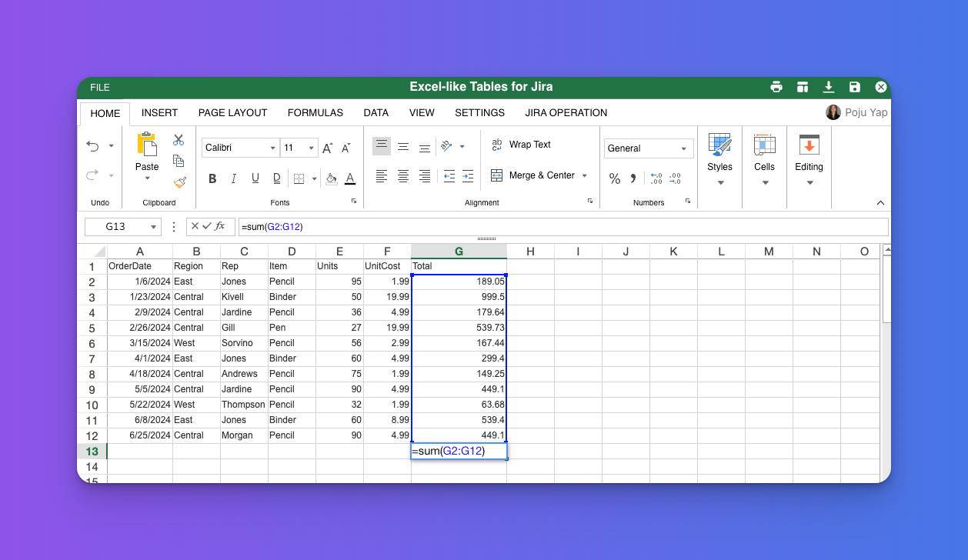Open the FILE menu button
Viewport: 968px width, 560px height.
(x=100, y=88)
